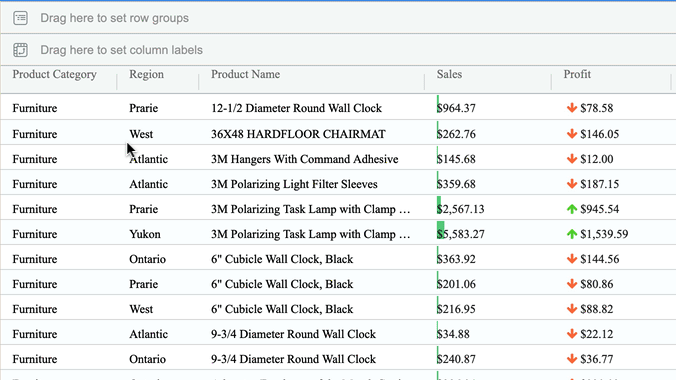Select the 9-3/4 Diameter Round Wall Clock Atlantic row cell
Image resolution: width=676 pixels, height=380 pixels.
click(293, 334)
